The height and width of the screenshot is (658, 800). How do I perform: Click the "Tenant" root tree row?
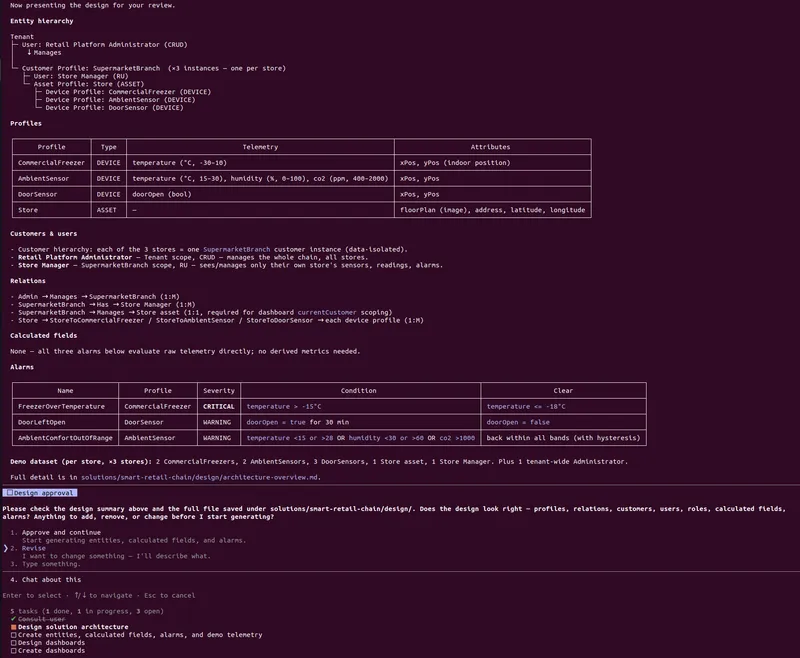(x=22, y=37)
